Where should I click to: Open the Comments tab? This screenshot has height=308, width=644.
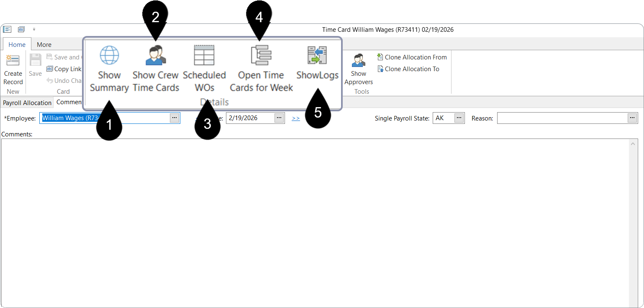pos(69,102)
